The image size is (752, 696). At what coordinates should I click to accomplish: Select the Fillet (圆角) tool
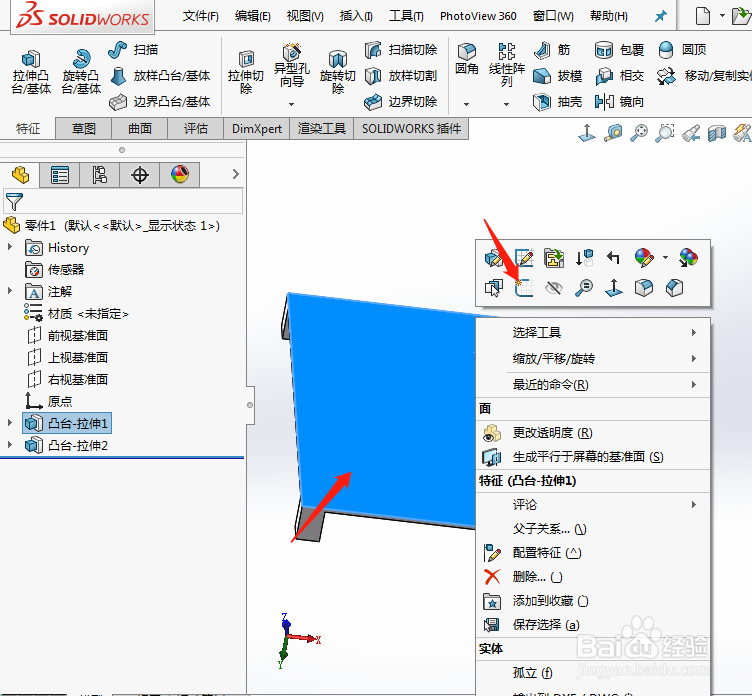point(467,59)
